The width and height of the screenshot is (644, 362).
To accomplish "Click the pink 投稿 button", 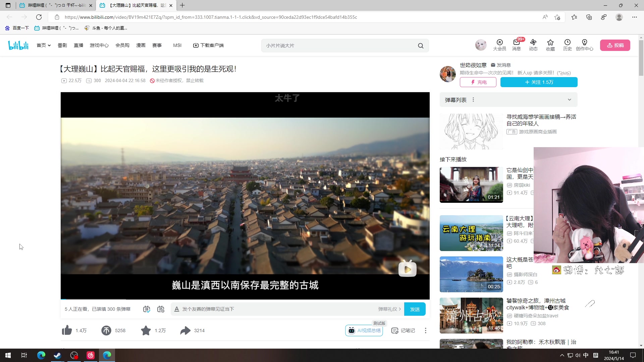I will click(615, 45).
